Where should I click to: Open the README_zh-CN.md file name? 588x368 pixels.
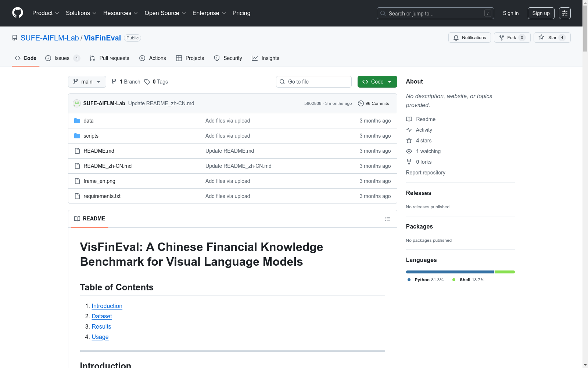(x=107, y=166)
